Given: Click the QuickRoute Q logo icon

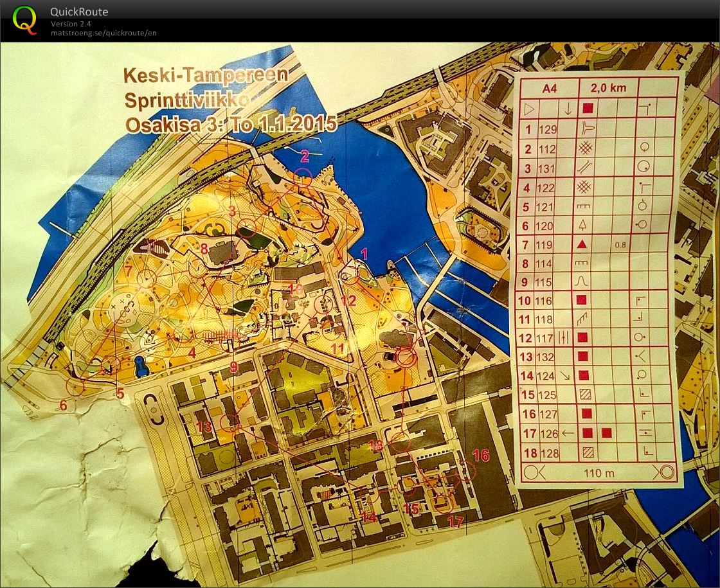Looking at the screenshot, I should point(24,19).
